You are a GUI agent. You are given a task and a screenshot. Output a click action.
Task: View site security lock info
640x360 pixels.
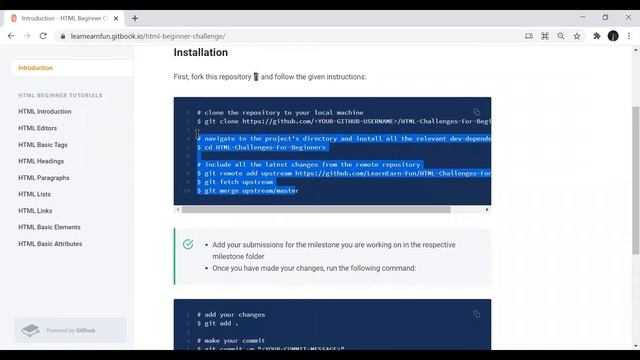click(x=62, y=36)
